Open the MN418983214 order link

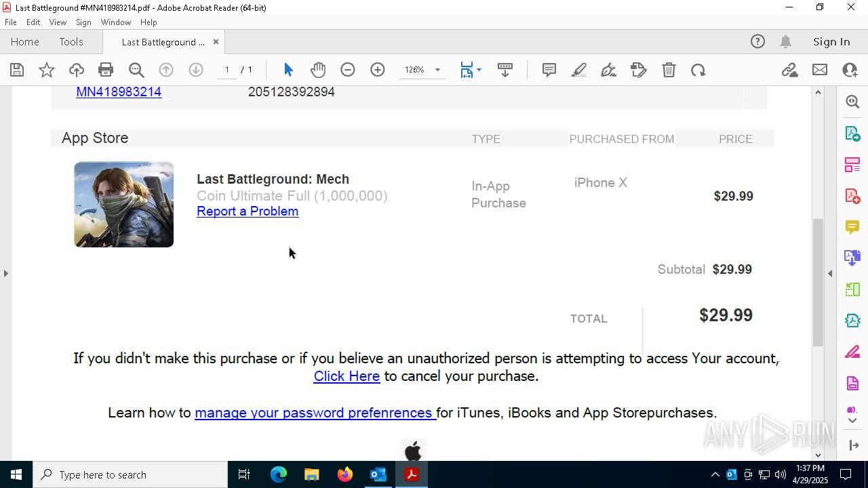(119, 91)
